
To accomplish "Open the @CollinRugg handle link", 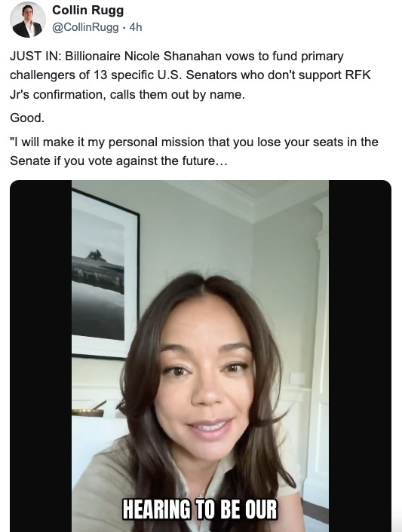I will [85, 27].
